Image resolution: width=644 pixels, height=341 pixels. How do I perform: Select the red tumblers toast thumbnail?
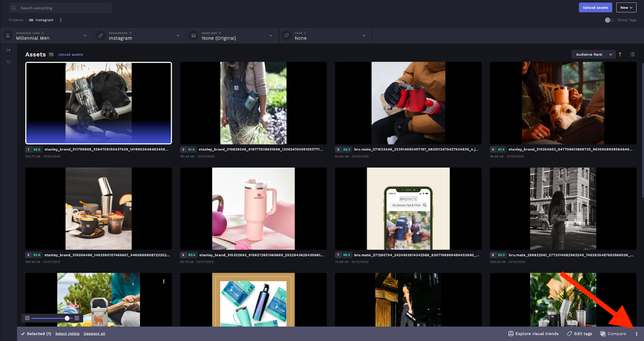(x=408, y=103)
